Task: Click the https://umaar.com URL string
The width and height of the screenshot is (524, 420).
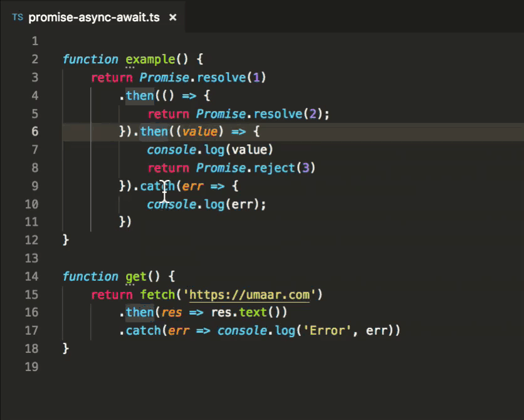Action: tap(251, 294)
